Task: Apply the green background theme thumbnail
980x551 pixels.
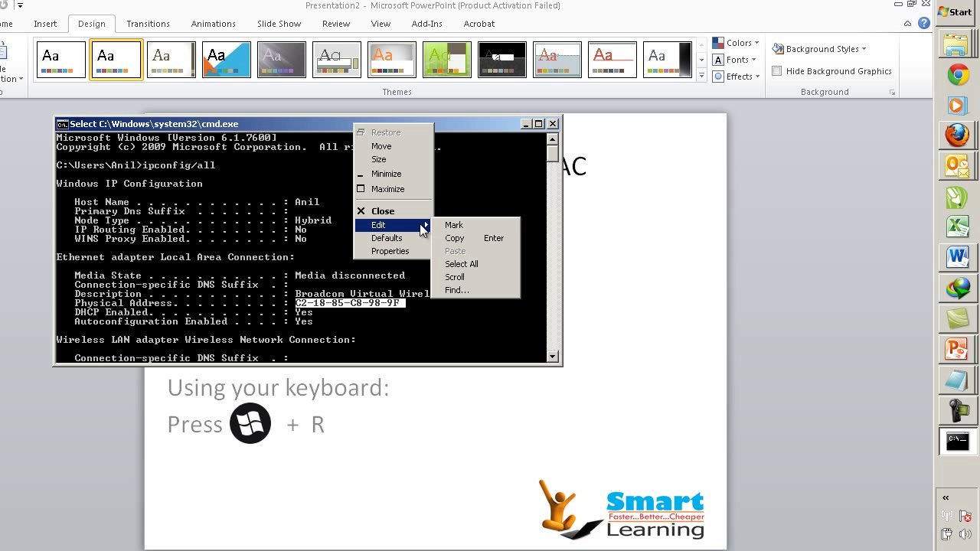Action: click(x=447, y=60)
